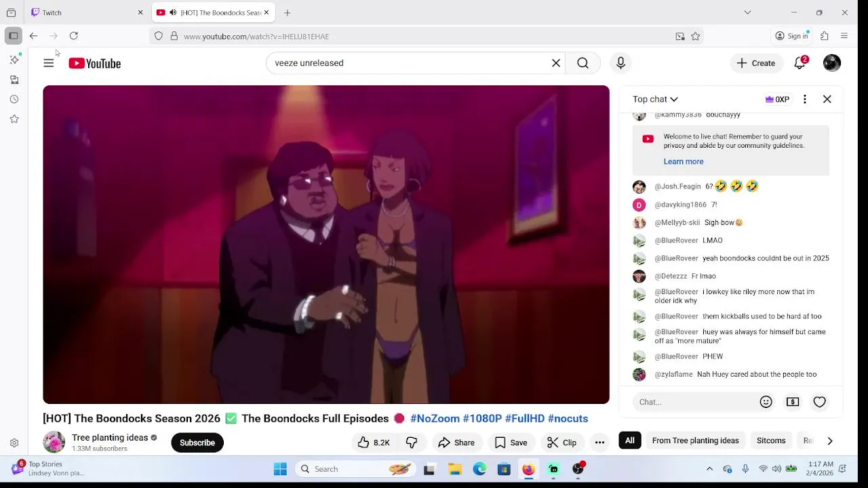Open Firefox application menu

click(844, 36)
